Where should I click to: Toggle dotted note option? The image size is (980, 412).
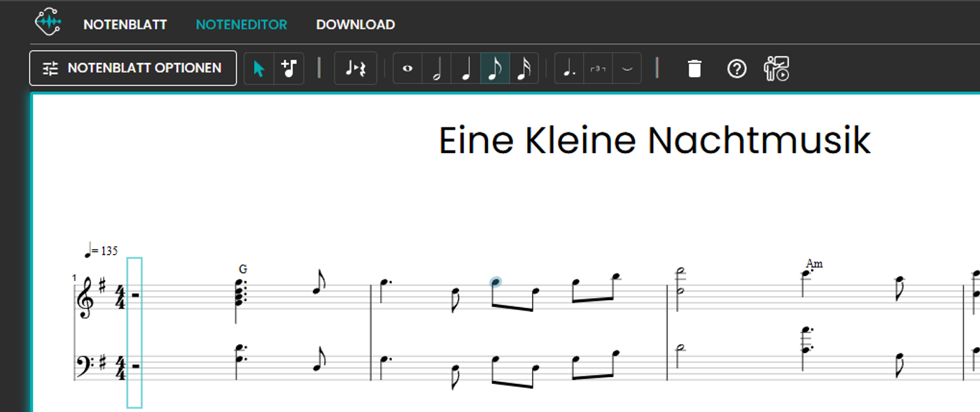point(570,69)
